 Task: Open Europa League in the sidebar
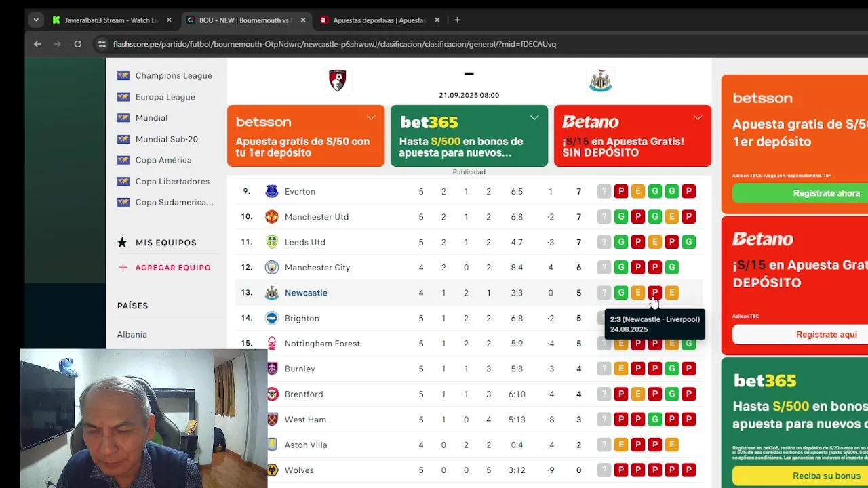click(x=165, y=97)
